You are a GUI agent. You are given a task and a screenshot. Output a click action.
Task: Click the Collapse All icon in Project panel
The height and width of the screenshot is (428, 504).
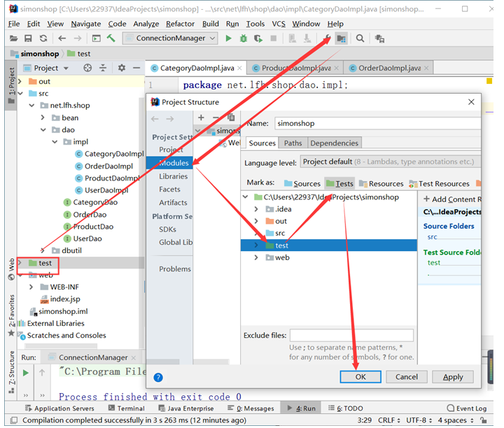[103, 68]
